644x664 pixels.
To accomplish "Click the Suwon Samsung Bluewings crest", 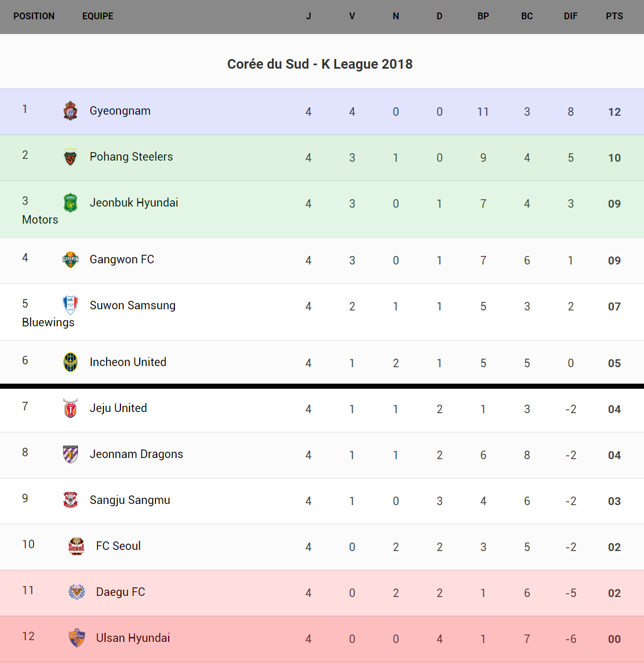I will click(70, 305).
